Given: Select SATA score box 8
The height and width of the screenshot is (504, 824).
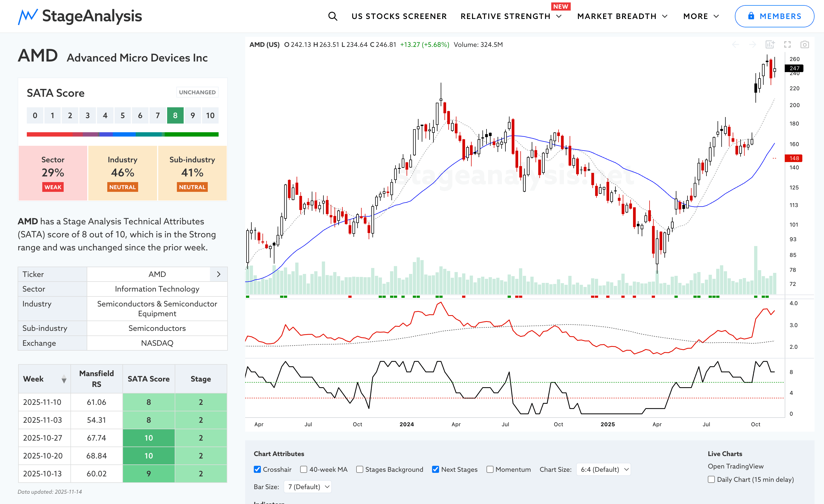Looking at the screenshot, I should point(175,115).
